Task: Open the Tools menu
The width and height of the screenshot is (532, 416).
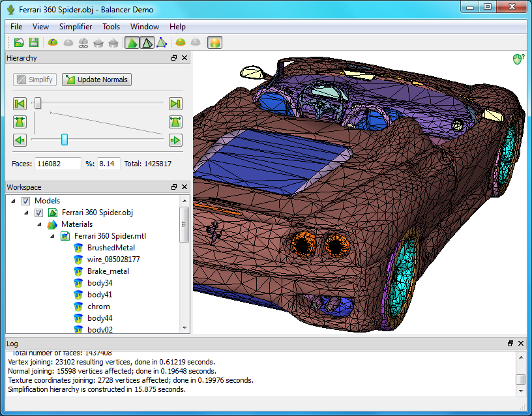Action: (111, 27)
